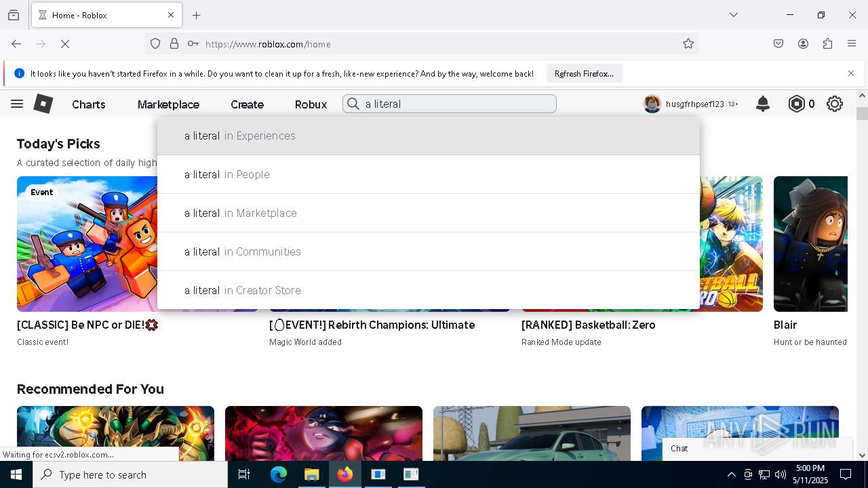Open the Firefox extensions puzzle icon
Screen dimensions: 868x488
click(827, 44)
